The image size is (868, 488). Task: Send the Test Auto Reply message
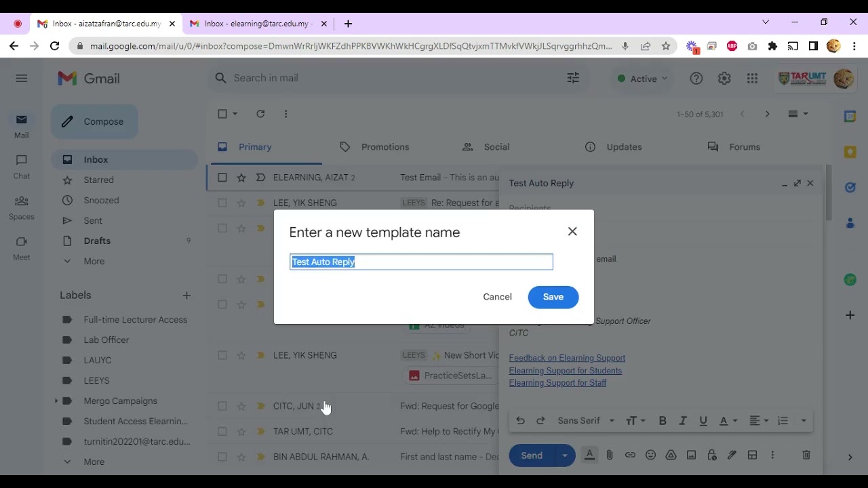click(x=531, y=455)
